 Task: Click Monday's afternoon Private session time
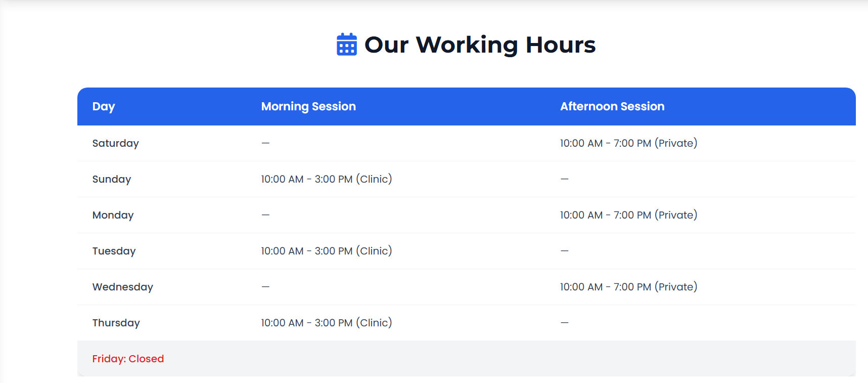[x=628, y=215]
